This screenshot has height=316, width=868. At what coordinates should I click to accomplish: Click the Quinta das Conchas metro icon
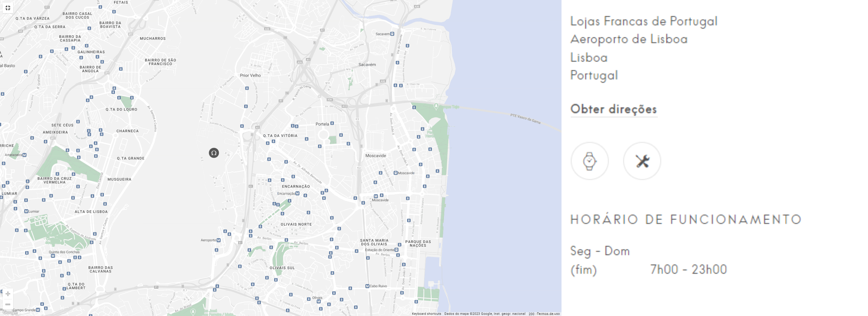(x=53, y=256)
